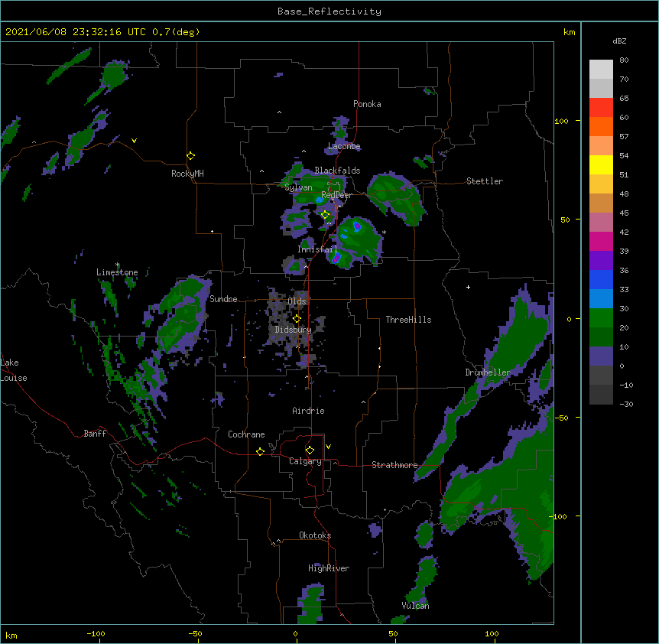Click the Drumheller town label
Image resolution: width=659 pixels, height=644 pixels.
click(x=488, y=372)
